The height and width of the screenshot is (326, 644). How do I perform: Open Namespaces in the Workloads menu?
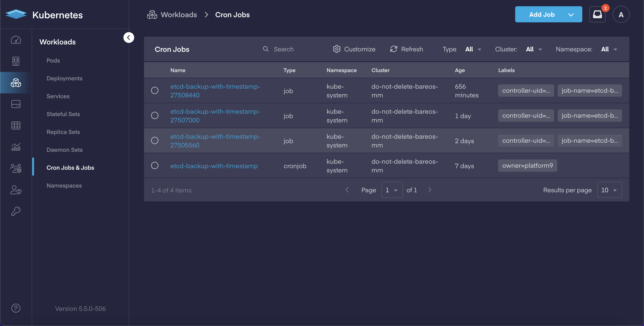coord(64,186)
